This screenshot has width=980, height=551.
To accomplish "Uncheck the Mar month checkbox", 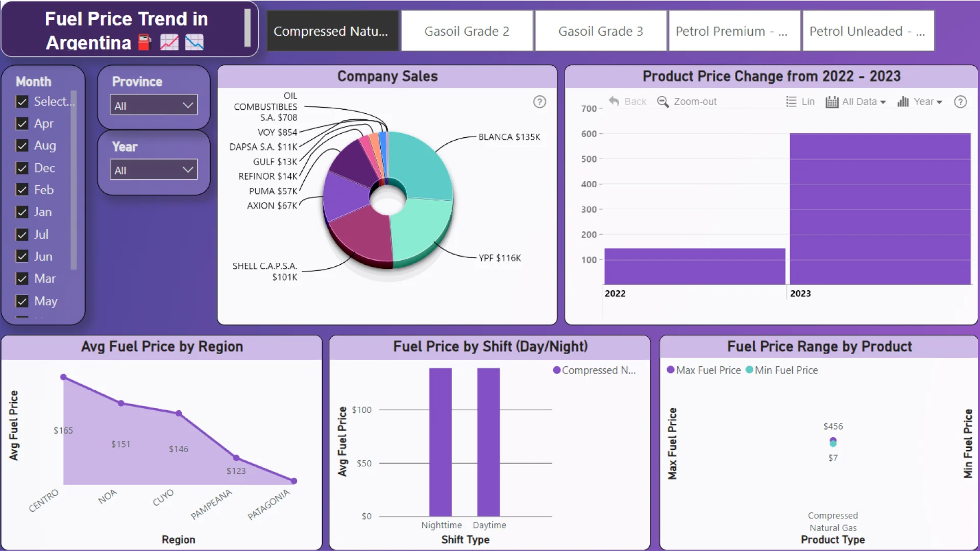I will click(22, 279).
